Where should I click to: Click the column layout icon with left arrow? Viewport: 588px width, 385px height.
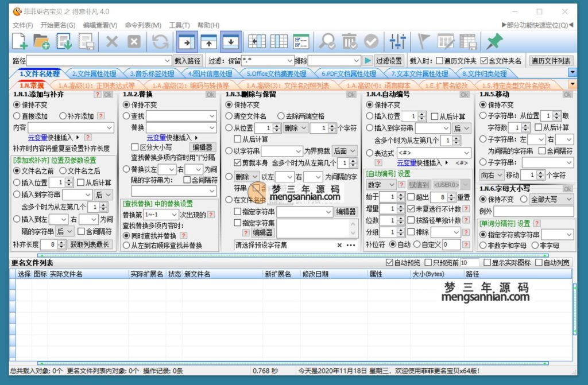pos(257,42)
